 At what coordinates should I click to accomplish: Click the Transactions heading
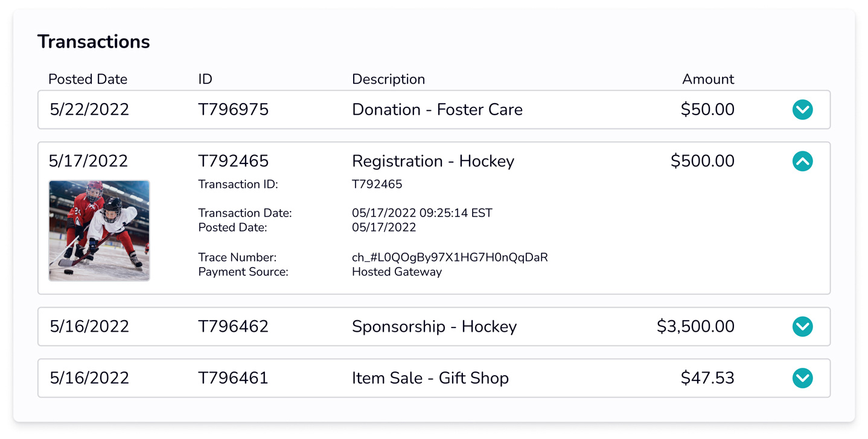(94, 42)
